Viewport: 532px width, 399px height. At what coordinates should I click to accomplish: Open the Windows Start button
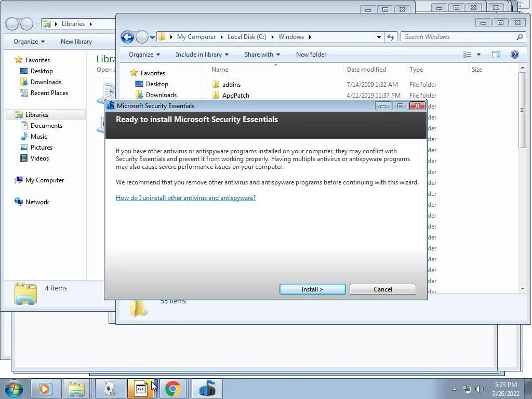click(13, 389)
